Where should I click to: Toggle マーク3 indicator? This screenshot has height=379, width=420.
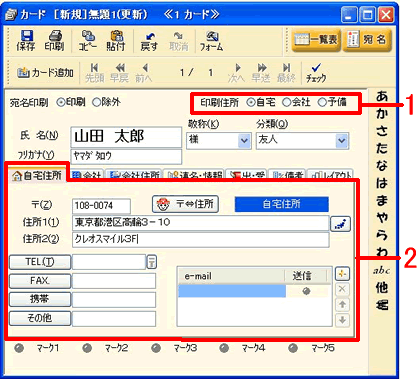pos(156,348)
